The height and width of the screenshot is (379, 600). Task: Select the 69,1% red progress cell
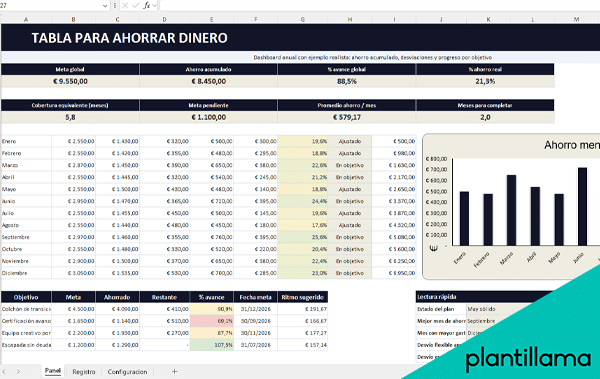(x=212, y=321)
